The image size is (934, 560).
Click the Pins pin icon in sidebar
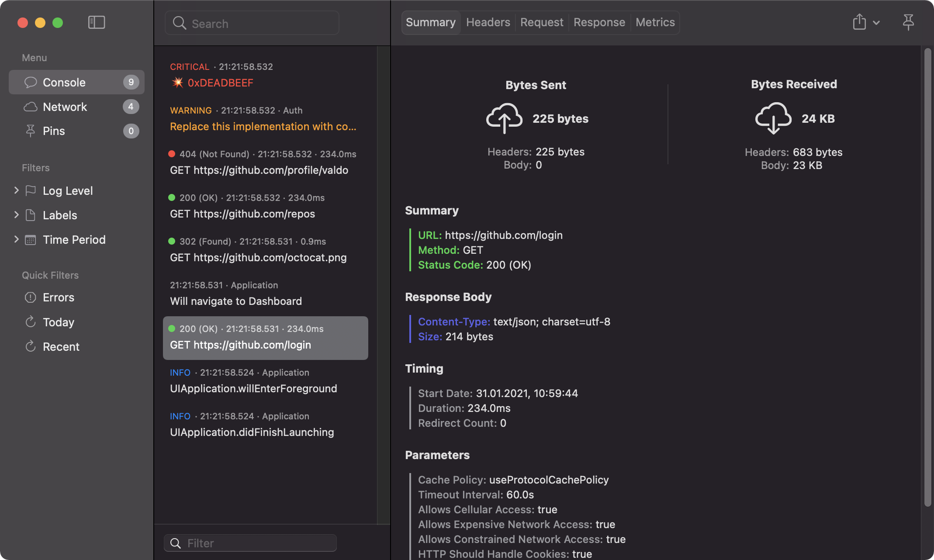31,131
